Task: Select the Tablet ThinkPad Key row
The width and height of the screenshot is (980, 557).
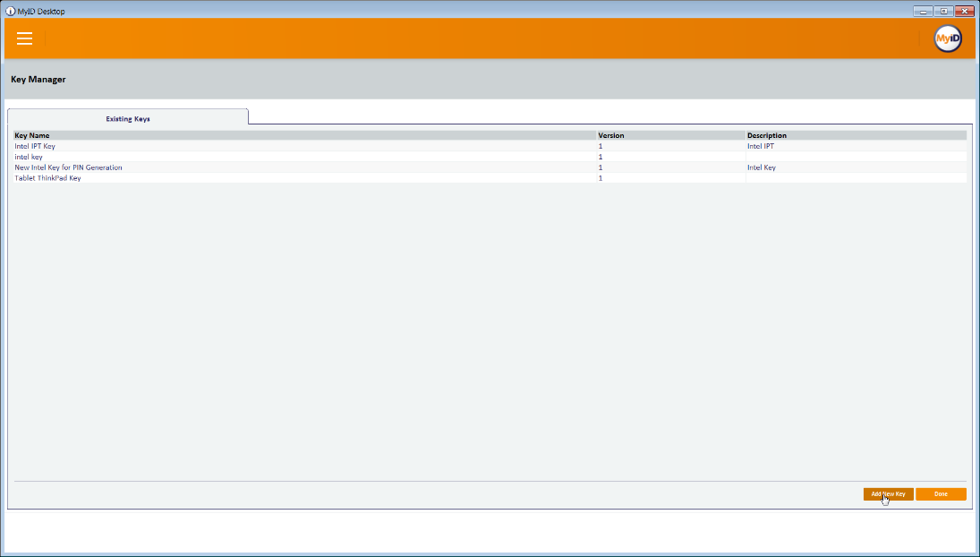Action: 490,178
